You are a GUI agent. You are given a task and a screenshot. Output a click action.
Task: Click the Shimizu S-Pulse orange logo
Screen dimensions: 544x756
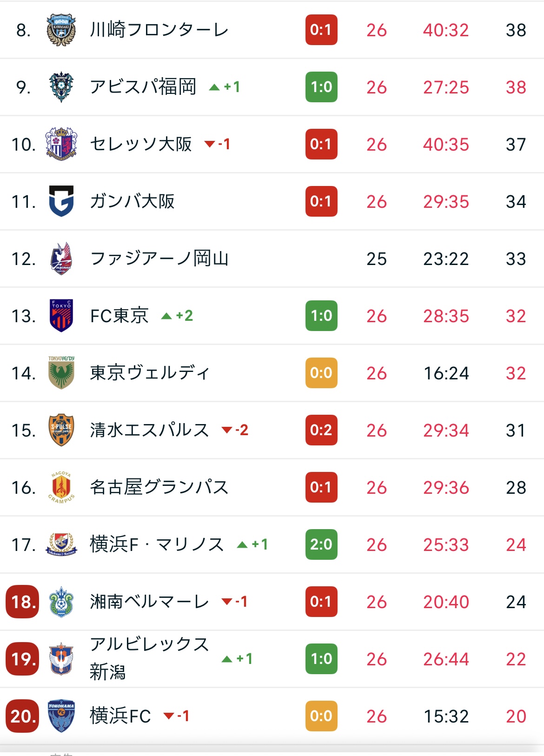point(61,430)
